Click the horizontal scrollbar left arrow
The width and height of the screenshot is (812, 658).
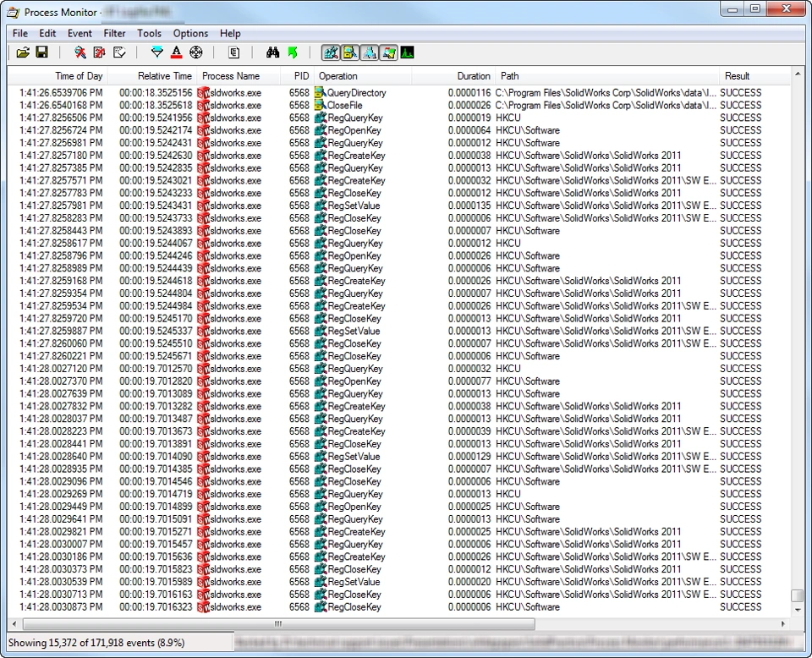pyautogui.click(x=14, y=624)
